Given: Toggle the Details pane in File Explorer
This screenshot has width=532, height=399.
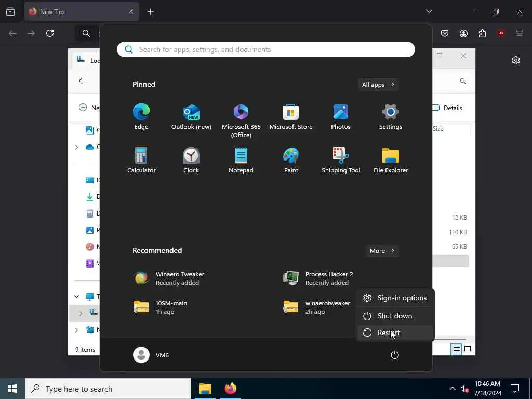Looking at the screenshot, I should (448, 108).
